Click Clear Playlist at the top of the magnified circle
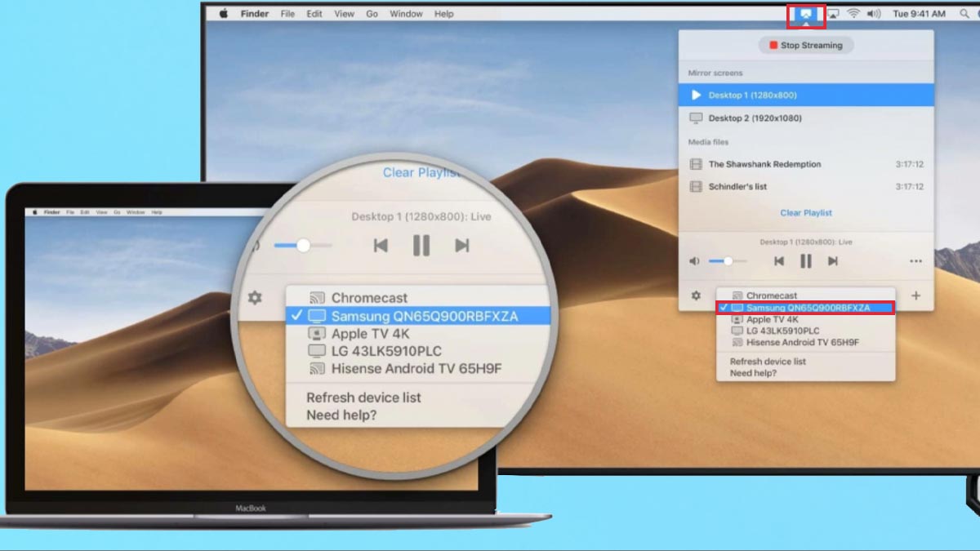 click(x=422, y=172)
